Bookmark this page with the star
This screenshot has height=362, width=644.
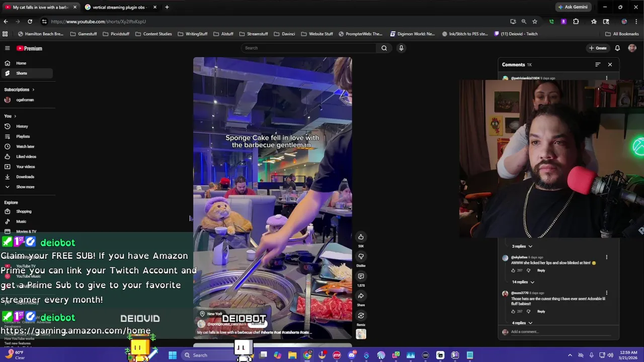(534, 22)
